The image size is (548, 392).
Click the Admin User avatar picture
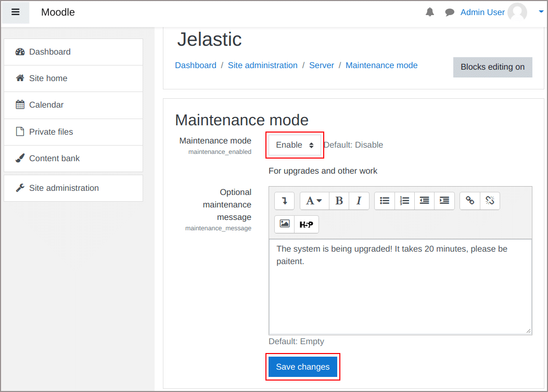pos(517,12)
